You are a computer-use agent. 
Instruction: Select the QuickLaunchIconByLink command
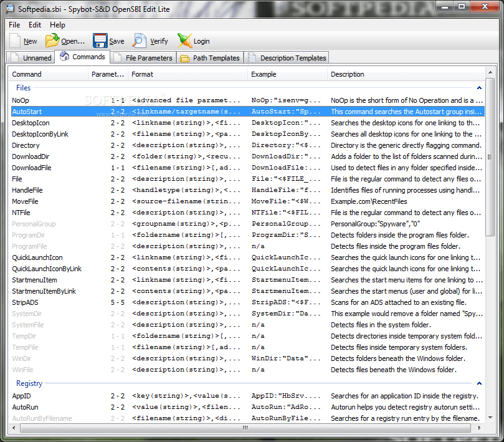coord(247,269)
